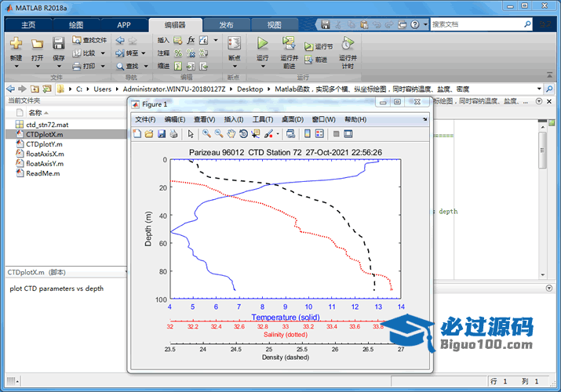561x392 pixels.
Task: Expand the brush tool color dropdown in Figure 1
Action: (x=278, y=134)
